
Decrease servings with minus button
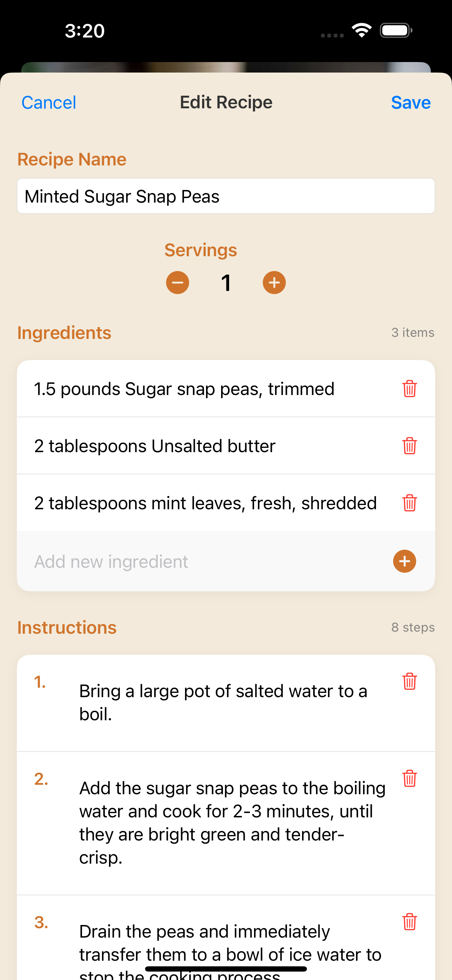(177, 282)
